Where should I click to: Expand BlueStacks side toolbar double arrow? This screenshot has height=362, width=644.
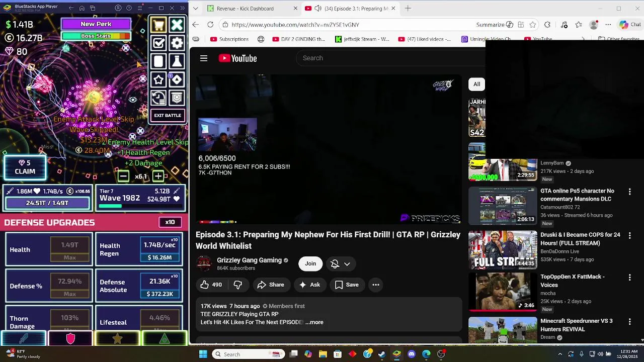182,8
